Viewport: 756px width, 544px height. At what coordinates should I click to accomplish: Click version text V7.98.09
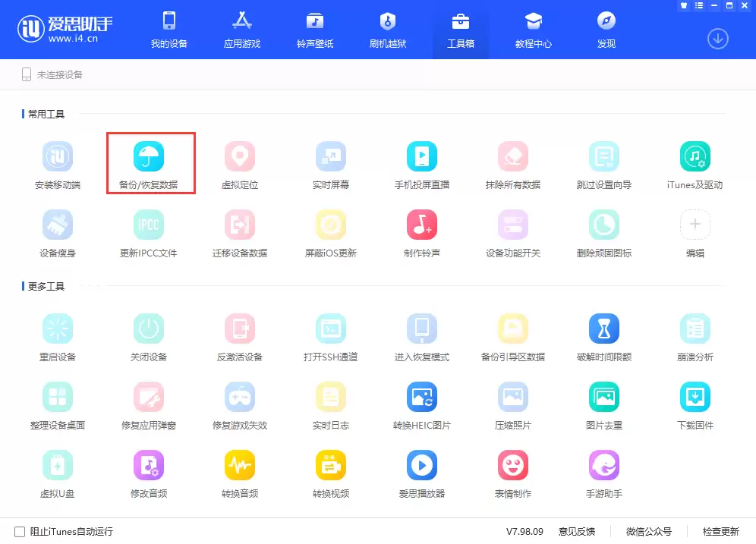(x=524, y=531)
